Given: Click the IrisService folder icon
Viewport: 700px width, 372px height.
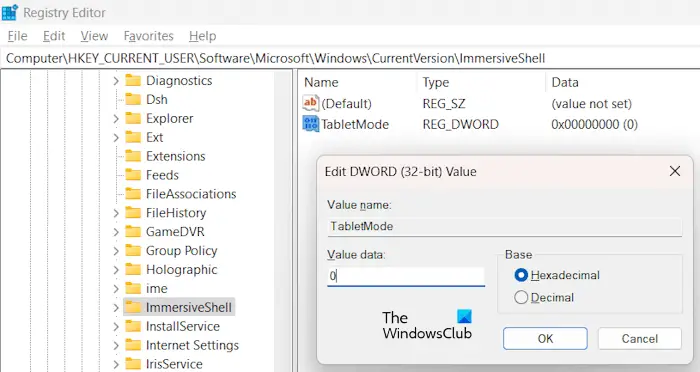Looking at the screenshot, I should click(133, 364).
